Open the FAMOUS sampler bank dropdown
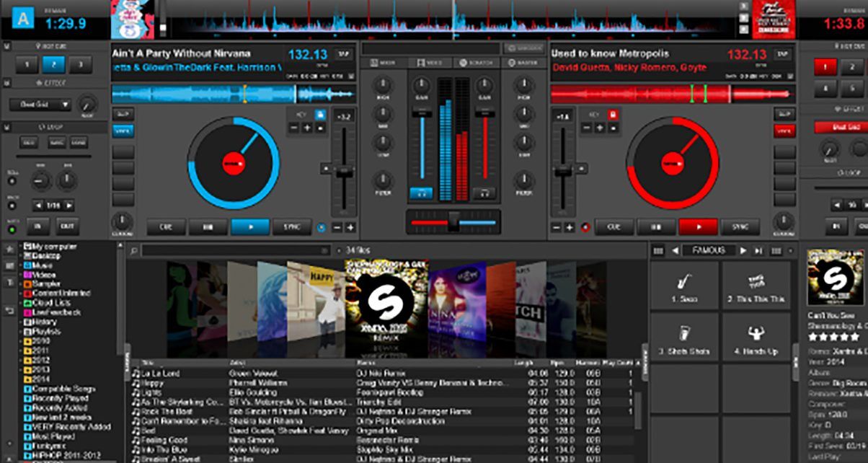This screenshot has width=868, height=463. coord(708,250)
